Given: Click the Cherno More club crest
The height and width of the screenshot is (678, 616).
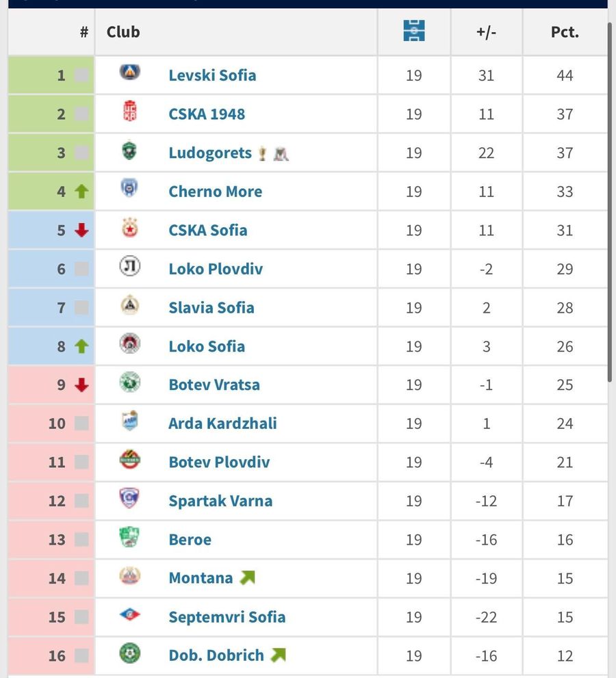Looking at the screenshot, I should pyautogui.click(x=129, y=189).
